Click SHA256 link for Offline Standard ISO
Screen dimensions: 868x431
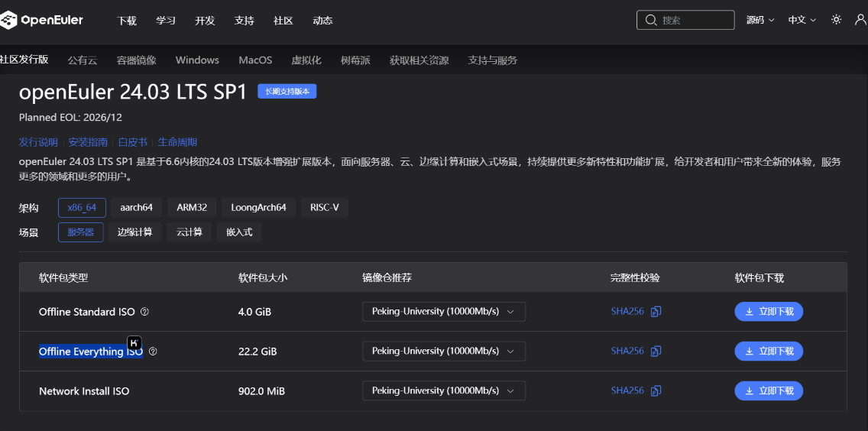(627, 311)
